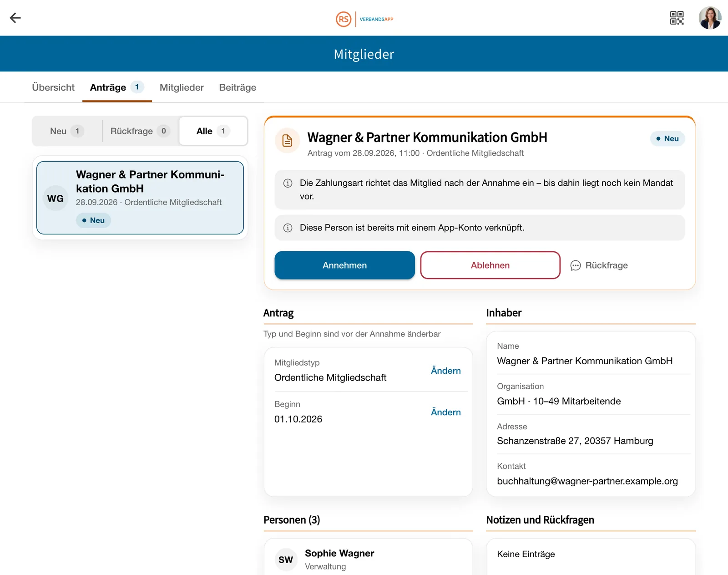Image resolution: width=728 pixels, height=575 pixels.
Task: Filter applications by Rückfrage
Action: coord(140,131)
